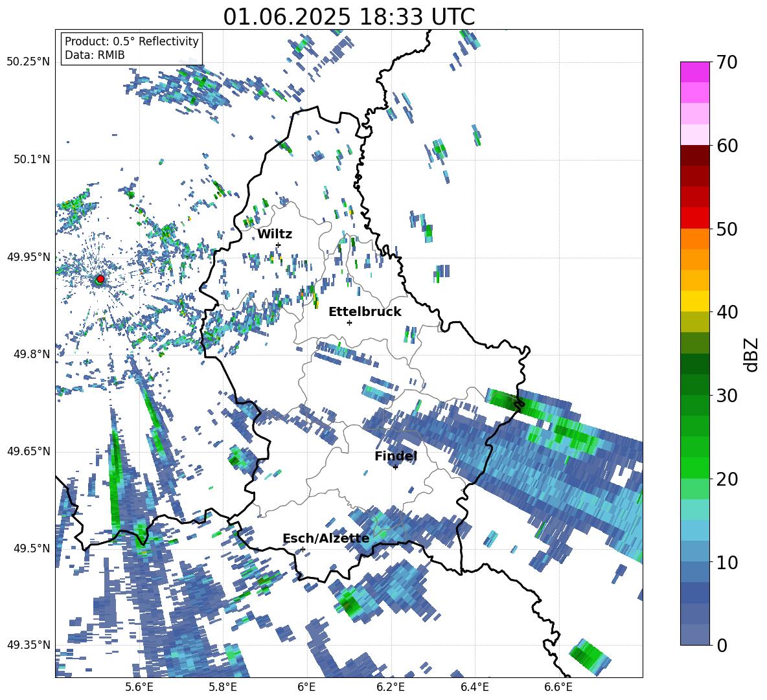
Task: Click the Ettelbruck station cross marker
Action: pos(349,322)
